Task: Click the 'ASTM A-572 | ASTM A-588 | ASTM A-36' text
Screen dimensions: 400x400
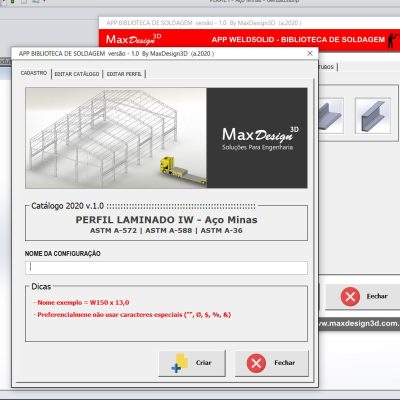Action: click(166, 230)
